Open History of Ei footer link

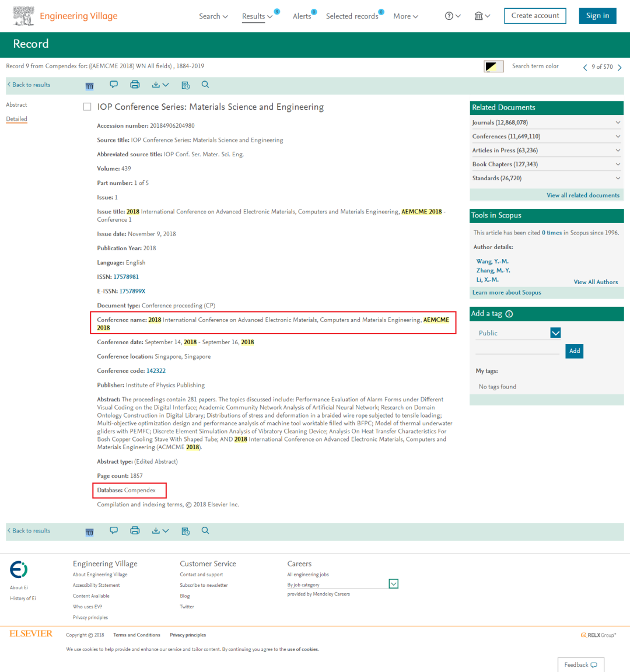[x=23, y=598]
